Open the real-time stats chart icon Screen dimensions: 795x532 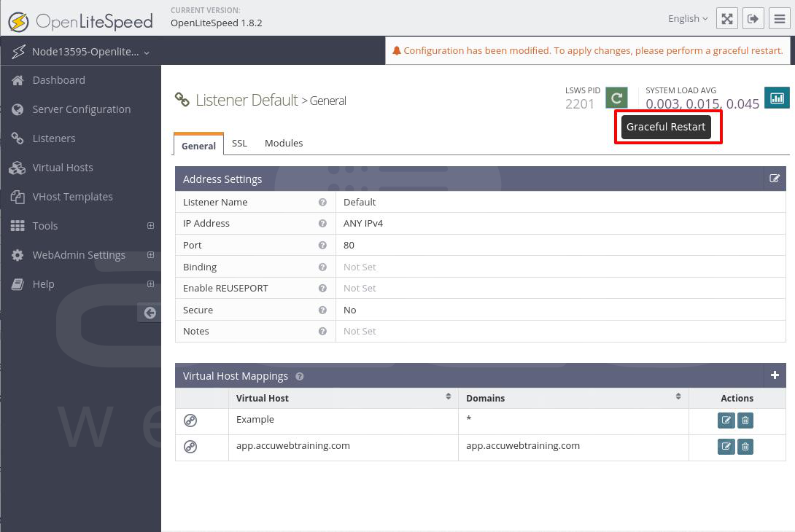(777, 98)
